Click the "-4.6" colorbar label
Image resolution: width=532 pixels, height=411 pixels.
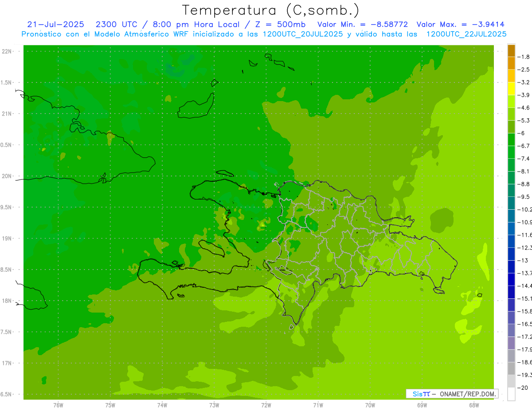pos(524,108)
